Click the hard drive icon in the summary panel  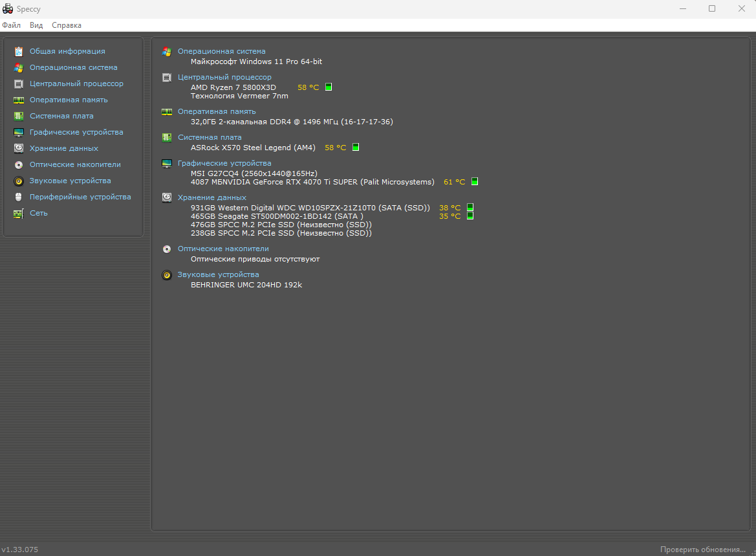point(167,197)
